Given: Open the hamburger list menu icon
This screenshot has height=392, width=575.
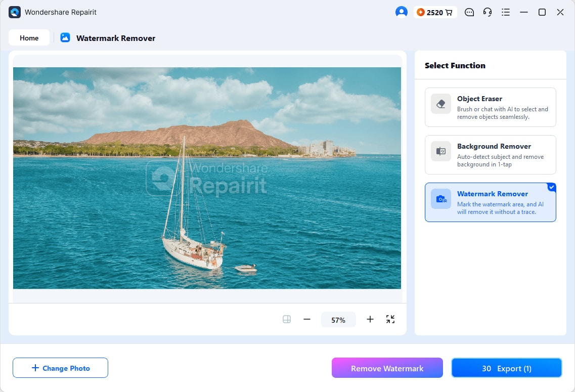Looking at the screenshot, I should [506, 12].
